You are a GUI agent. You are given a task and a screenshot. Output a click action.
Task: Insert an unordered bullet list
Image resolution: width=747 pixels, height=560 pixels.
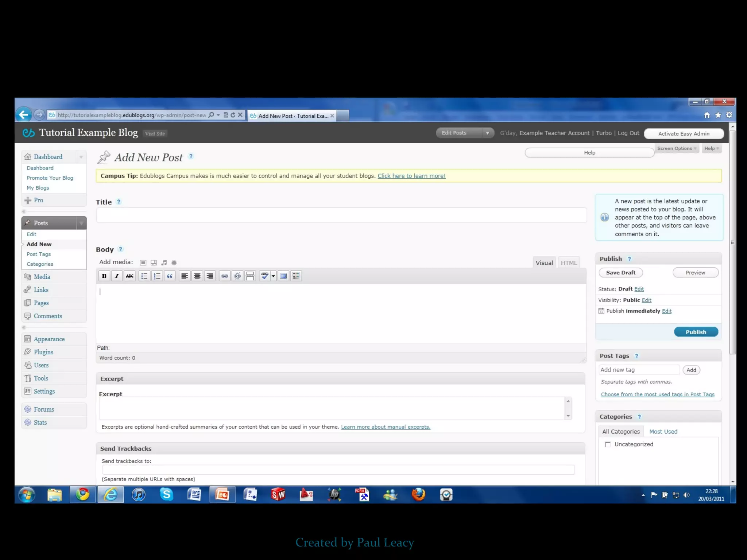[144, 276]
